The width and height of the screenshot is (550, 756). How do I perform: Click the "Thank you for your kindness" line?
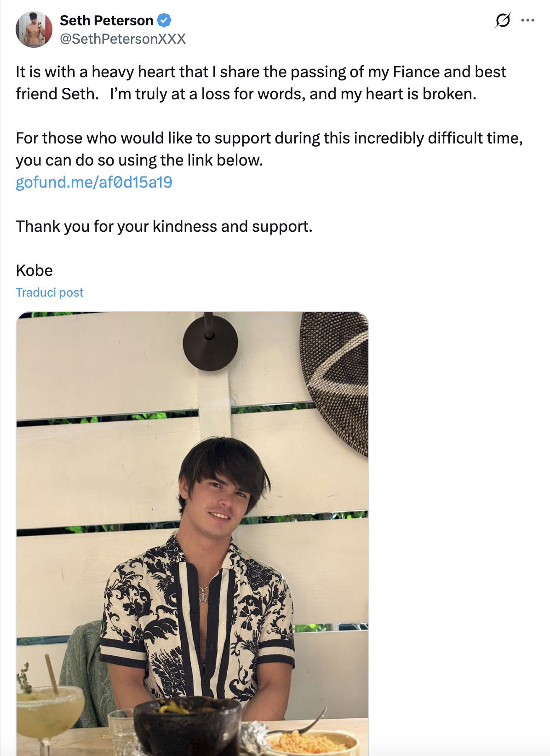pos(164,226)
